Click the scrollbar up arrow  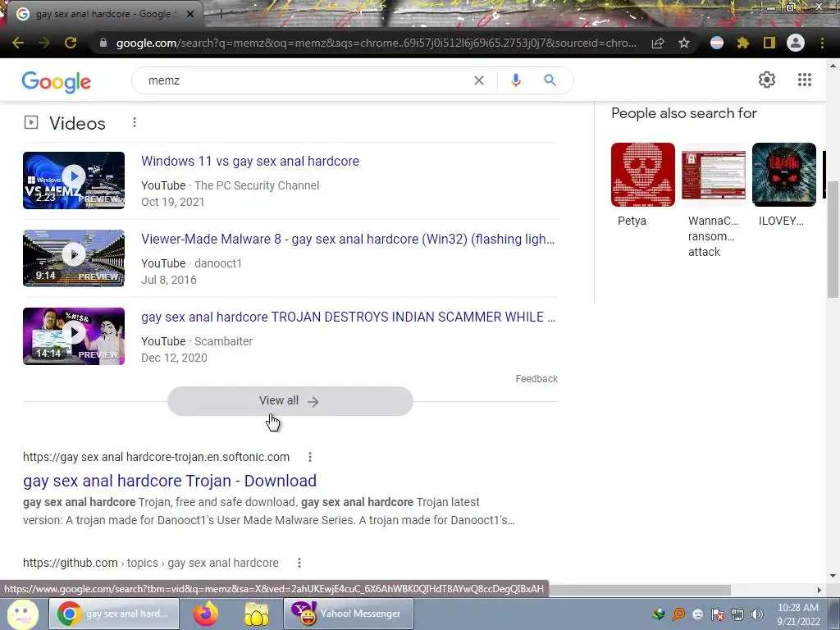point(833,66)
